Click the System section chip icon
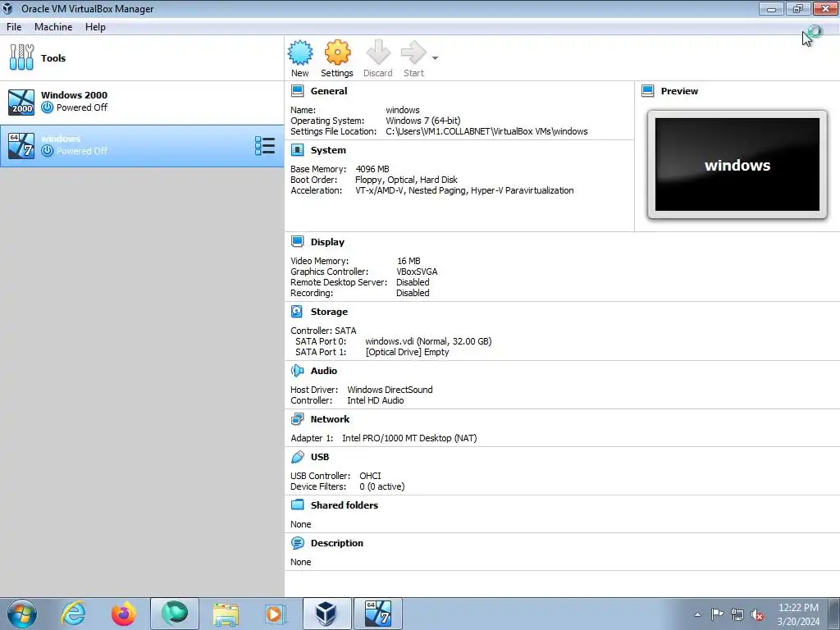 [x=297, y=150]
